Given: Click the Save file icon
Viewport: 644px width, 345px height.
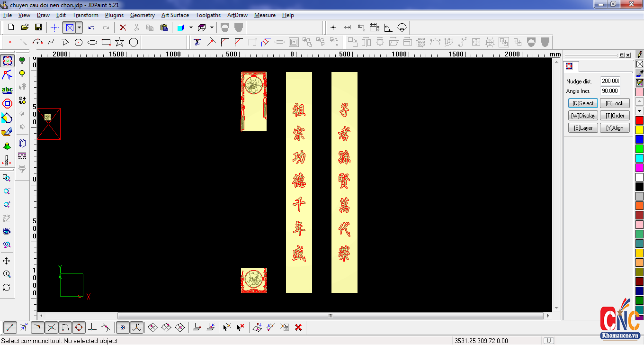Looking at the screenshot, I should tap(38, 27).
